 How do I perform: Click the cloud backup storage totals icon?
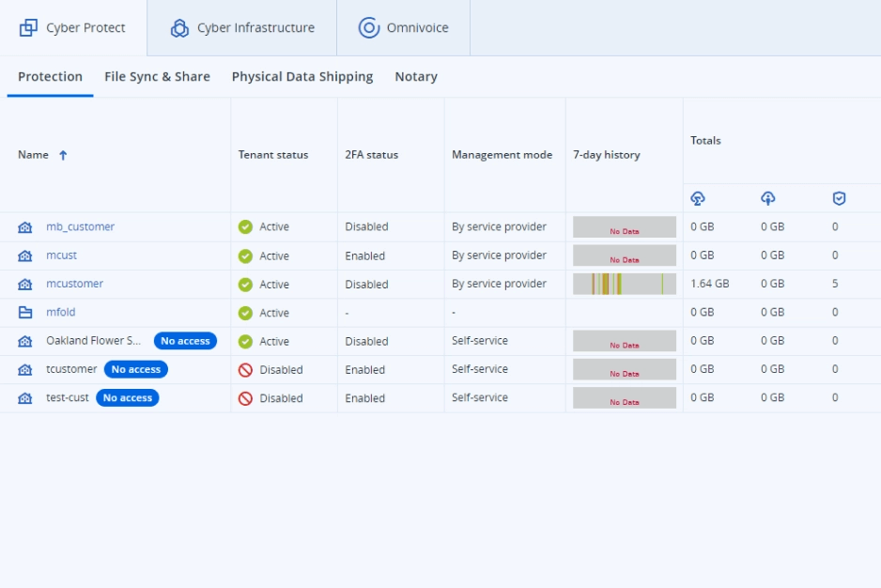coord(697,198)
